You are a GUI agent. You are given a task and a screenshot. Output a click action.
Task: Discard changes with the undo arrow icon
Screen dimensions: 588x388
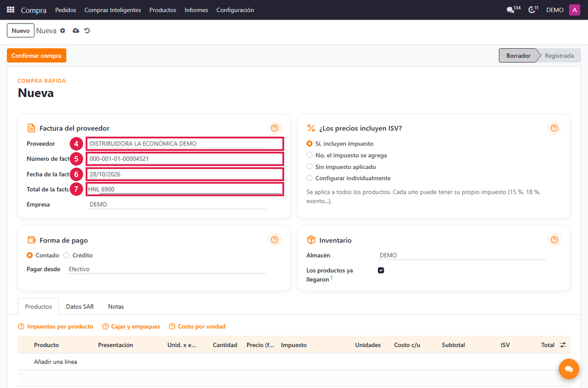(87, 31)
